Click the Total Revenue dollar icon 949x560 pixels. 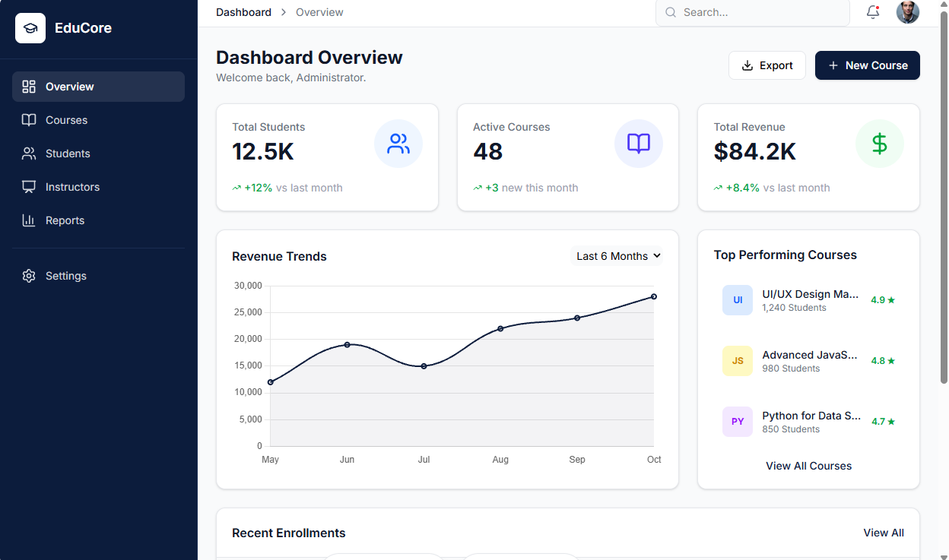tap(879, 144)
